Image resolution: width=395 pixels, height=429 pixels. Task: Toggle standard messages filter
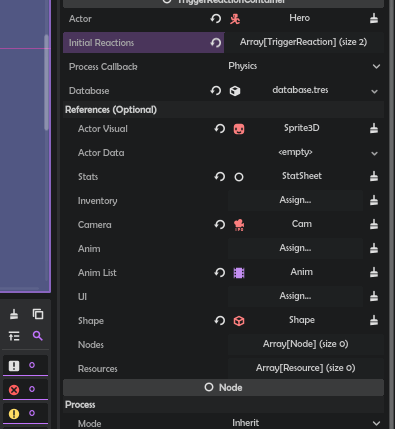[x=25, y=366]
